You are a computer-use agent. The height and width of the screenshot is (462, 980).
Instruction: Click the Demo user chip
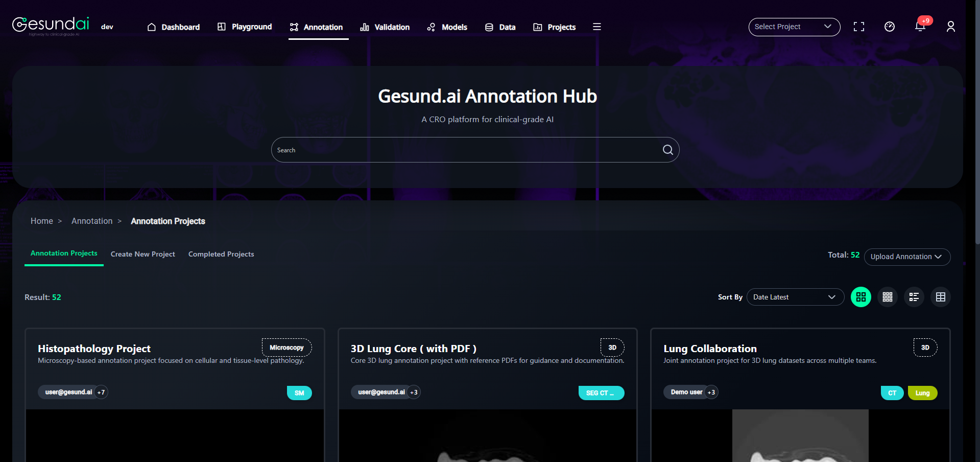pos(686,392)
